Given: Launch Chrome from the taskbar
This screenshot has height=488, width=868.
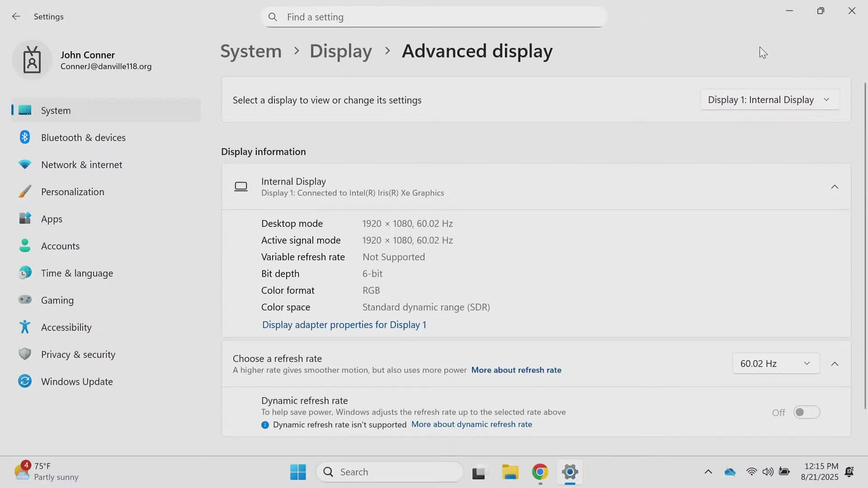Looking at the screenshot, I should point(539,471).
